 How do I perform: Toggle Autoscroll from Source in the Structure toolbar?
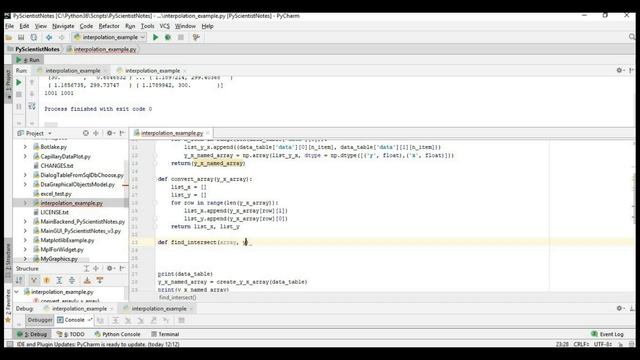(100, 280)
